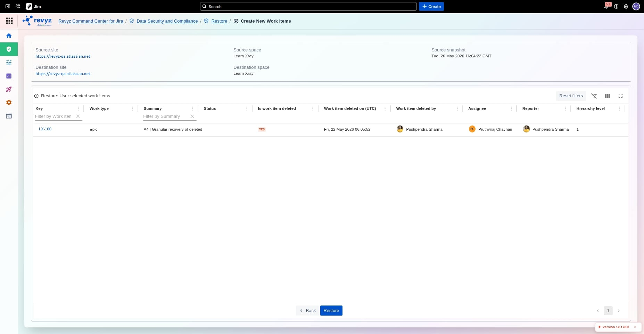Open Revyz Command Center for Jira breadcrumb
Image resolution: width=644 pixels, height=334 pixels.
tap(91, 21)
